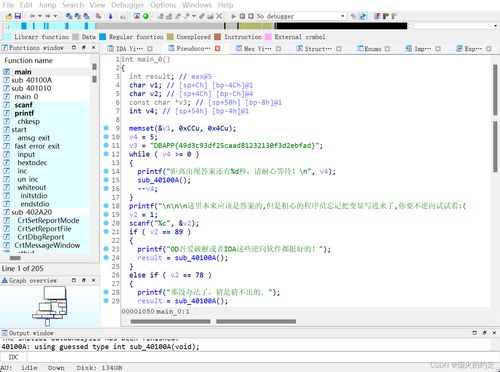This screenshot has height=372, width=500.
Task: Expand the forward-navigation history arrow
Action: pos(55,16)
